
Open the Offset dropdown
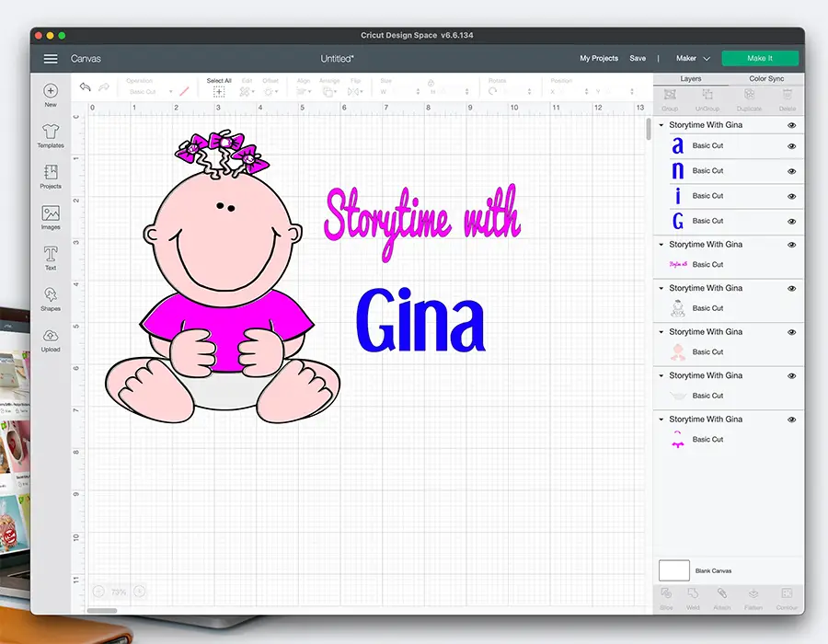[x=270, y=92]
